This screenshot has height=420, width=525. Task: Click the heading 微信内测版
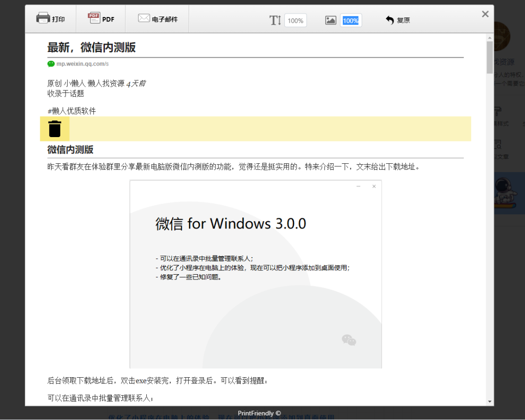click(70, 149)
